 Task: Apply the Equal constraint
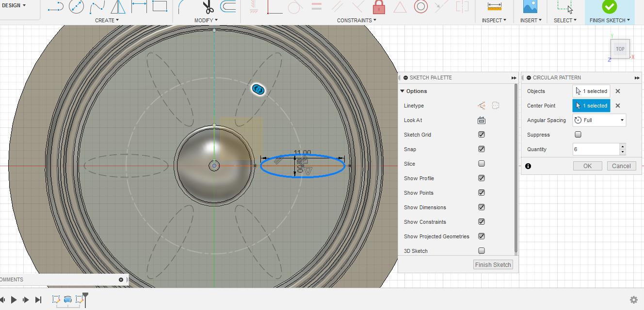tap(316, 6)
